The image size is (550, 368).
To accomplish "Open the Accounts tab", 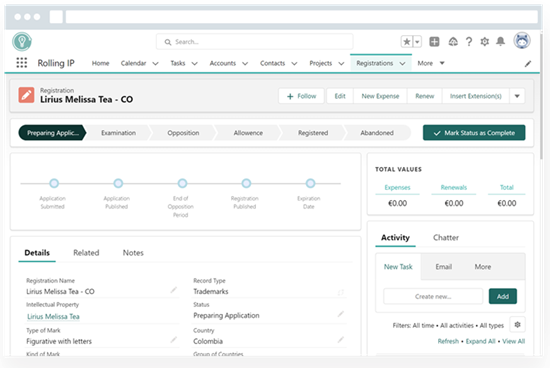I will point(223,63).
